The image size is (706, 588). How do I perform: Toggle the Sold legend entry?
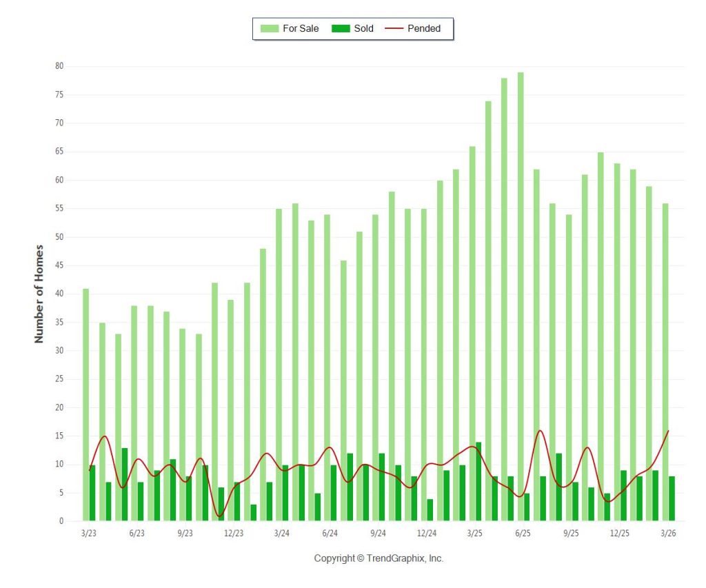pos(352,28)
